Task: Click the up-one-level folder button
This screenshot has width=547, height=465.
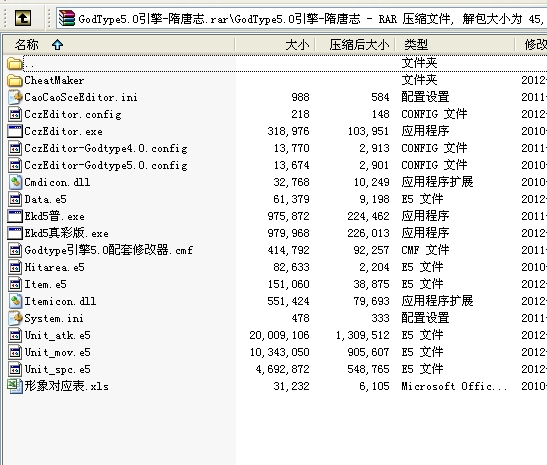Action: 23,18
